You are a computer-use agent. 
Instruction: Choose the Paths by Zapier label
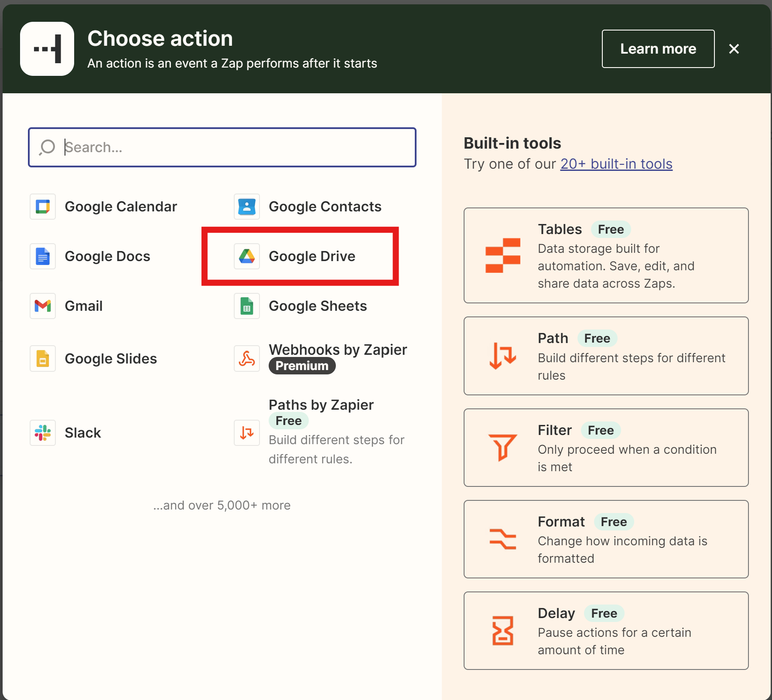tap(321, 405)
